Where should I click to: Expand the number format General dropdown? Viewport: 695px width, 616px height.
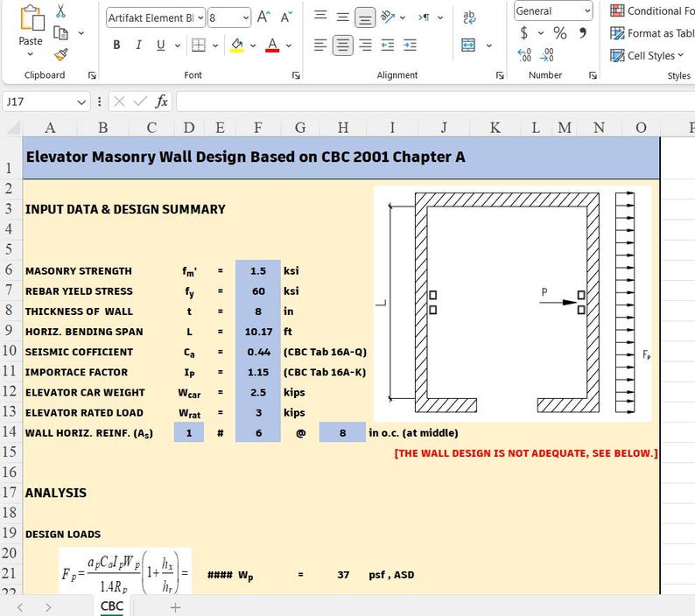(x=587, y=10)
